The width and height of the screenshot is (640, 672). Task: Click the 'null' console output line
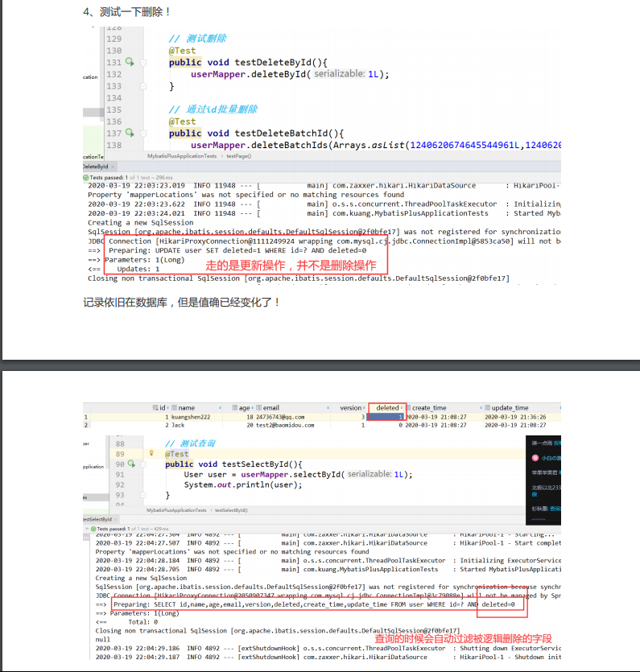(102, 640)
